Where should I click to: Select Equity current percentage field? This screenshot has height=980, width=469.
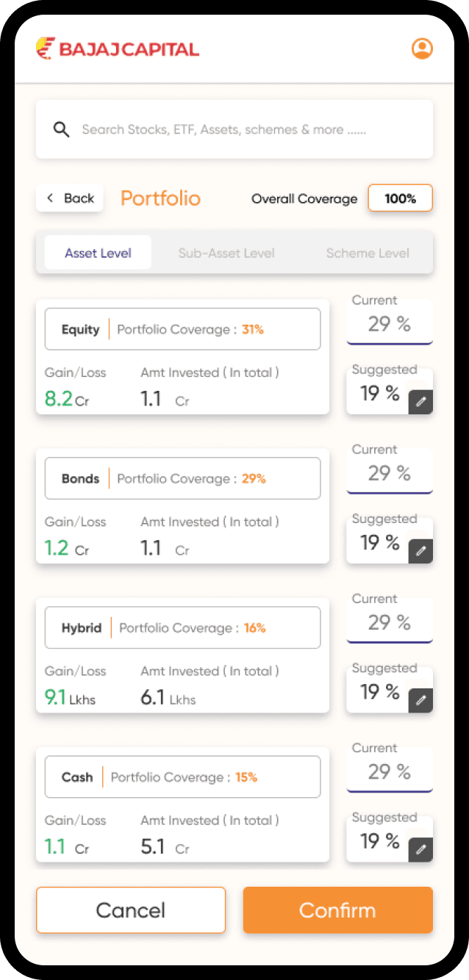[x=390, y=324]
